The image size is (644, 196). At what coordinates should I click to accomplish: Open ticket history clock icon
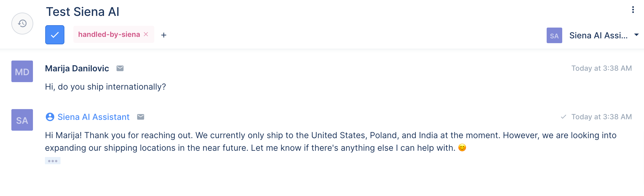coord(22,23)
